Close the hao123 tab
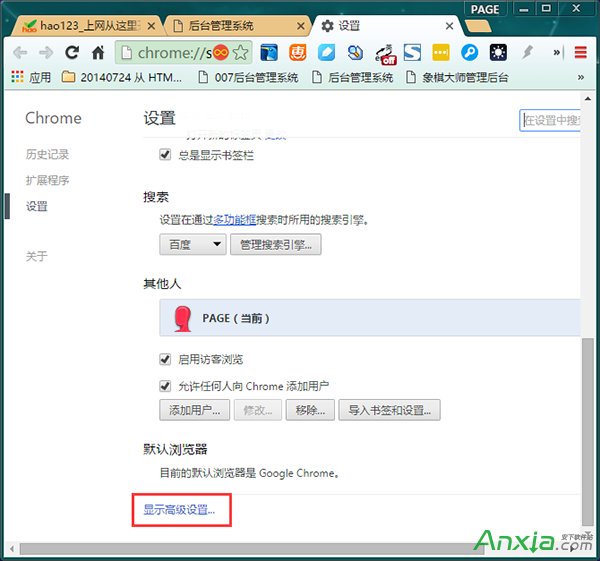 [x=151, y=26]
